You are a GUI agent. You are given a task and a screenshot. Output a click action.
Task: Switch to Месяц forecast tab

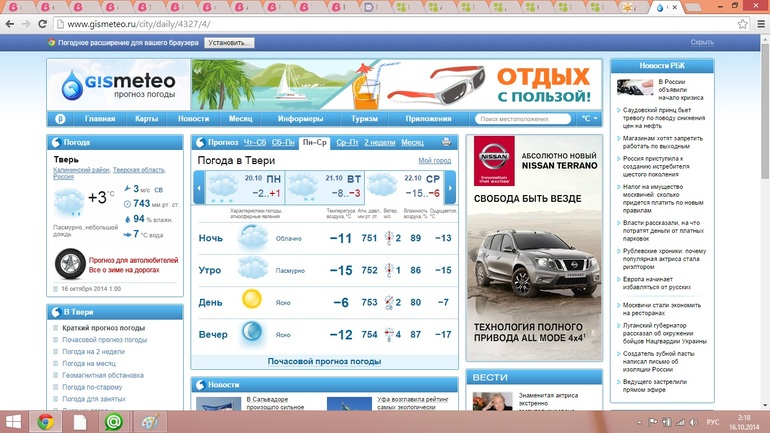(412, 142)
